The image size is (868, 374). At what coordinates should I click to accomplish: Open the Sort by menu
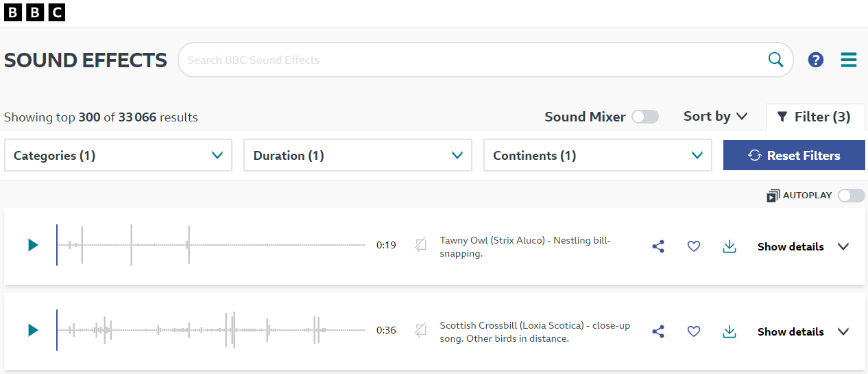(x=715, y=117)
